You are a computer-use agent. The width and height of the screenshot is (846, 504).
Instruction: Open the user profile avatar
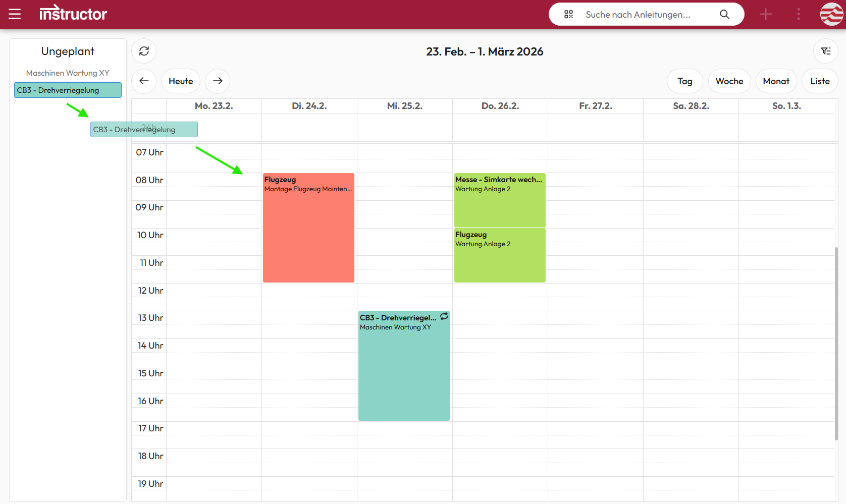point(831,14)
